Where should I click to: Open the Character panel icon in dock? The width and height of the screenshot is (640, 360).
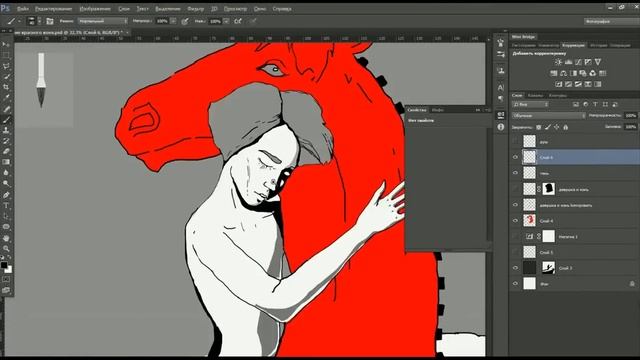click(500, 87)
